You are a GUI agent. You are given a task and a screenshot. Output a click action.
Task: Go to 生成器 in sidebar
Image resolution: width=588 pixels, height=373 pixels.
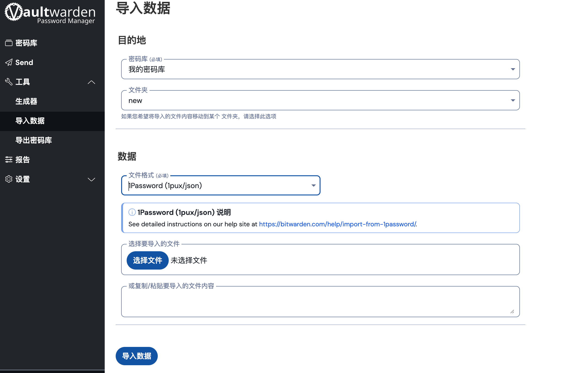[26, 101]
